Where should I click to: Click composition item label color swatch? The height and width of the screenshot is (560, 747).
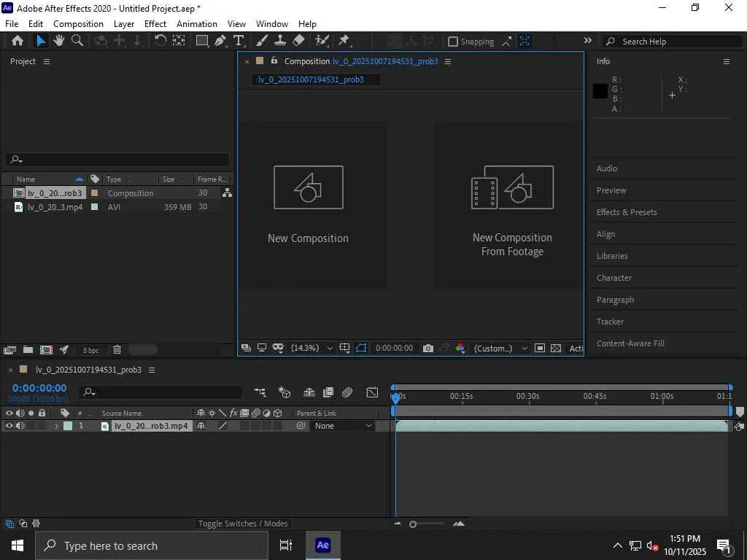tap(95, 192)
